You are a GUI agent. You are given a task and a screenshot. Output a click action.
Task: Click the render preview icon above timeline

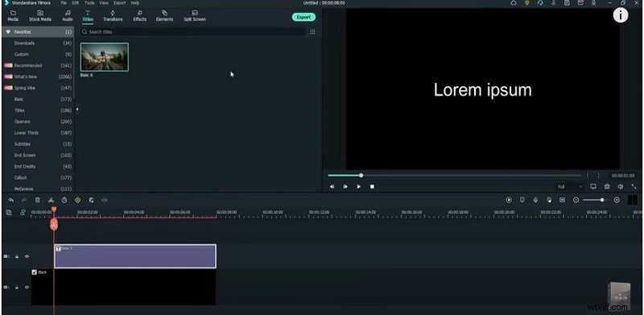[x=509, y=200]
